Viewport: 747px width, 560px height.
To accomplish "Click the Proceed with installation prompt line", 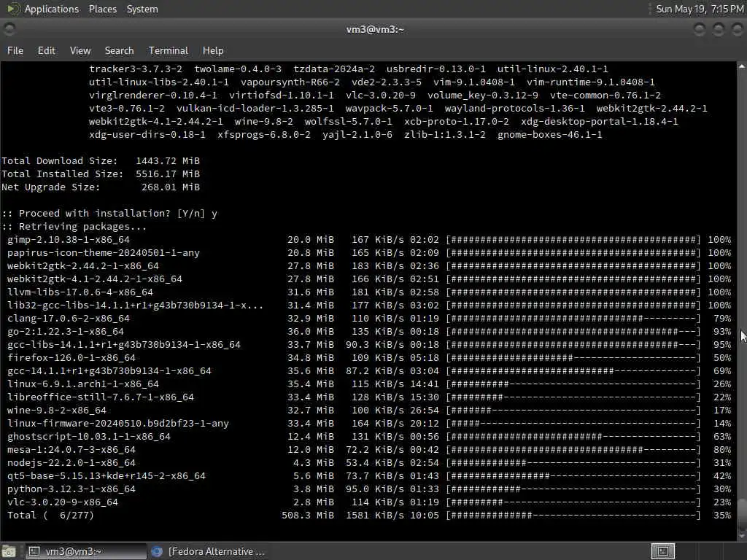I will click(109, 214).
